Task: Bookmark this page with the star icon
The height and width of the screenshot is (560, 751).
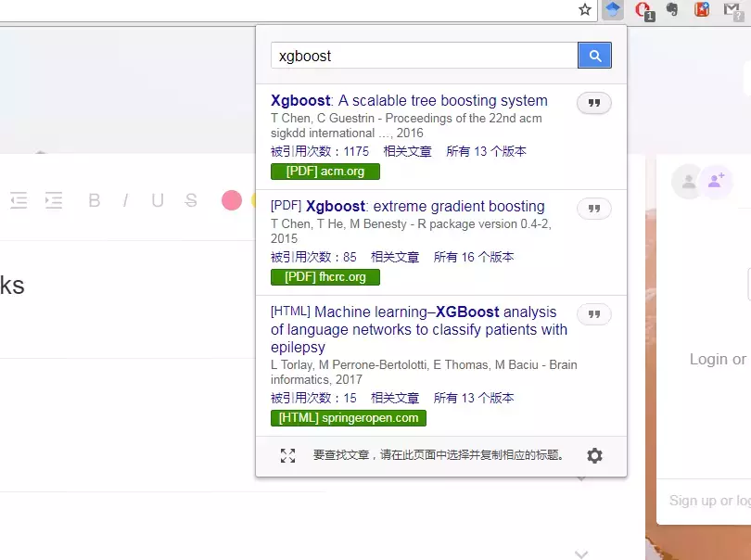Action: (x=585, y=9)
